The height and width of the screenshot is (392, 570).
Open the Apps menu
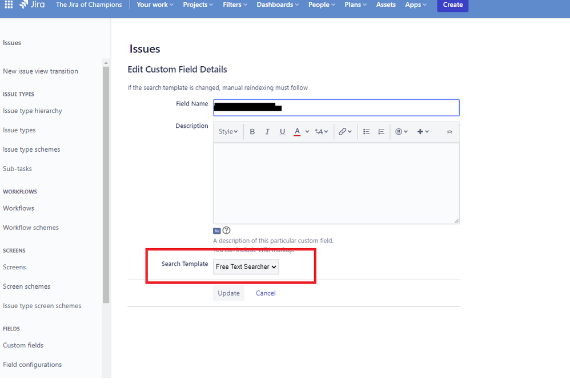point(416,5)
